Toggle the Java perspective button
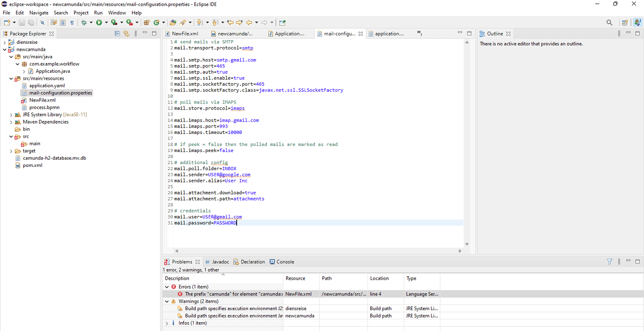644x331 pixels. click(x=637, y=22)
